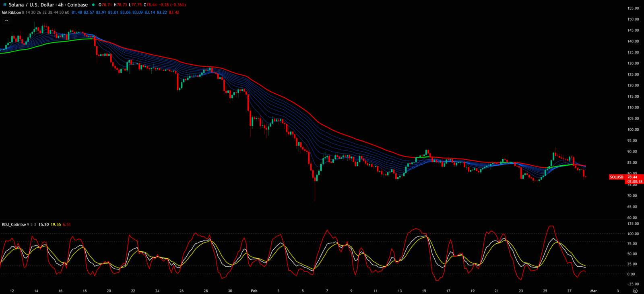Select the KDJ_Colintse indicator label
Image resolution: width=644 pixels, height=294 pixels.
[14, 224]
